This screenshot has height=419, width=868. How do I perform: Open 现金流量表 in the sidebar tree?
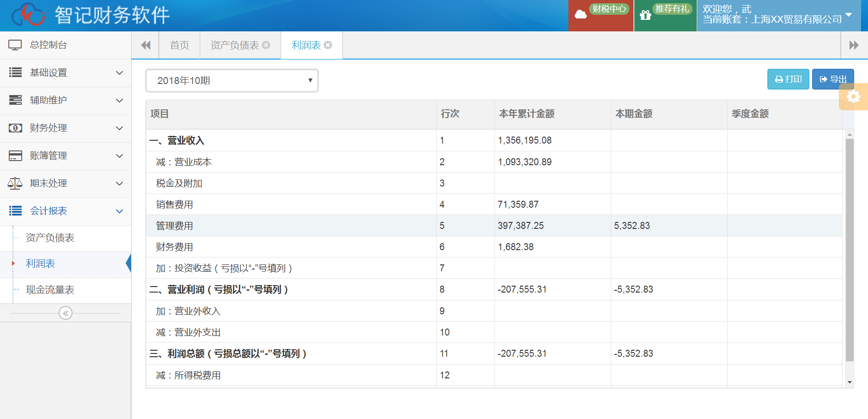[50, 290]
